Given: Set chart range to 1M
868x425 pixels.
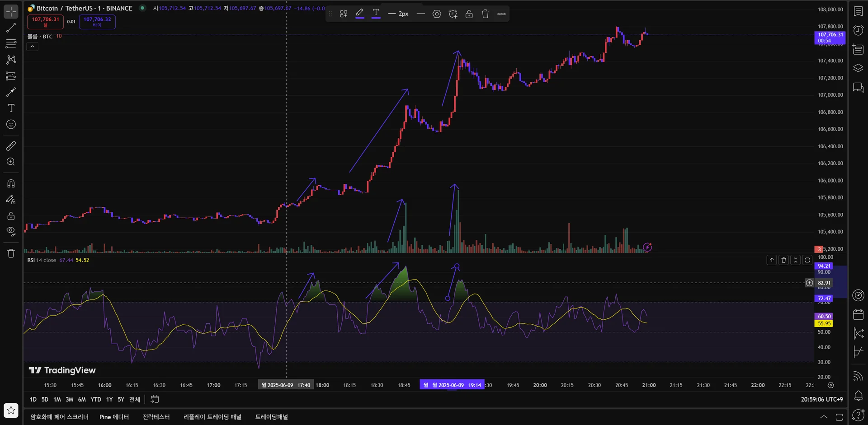Looking at the screenshot, I should tap(57, 399).
